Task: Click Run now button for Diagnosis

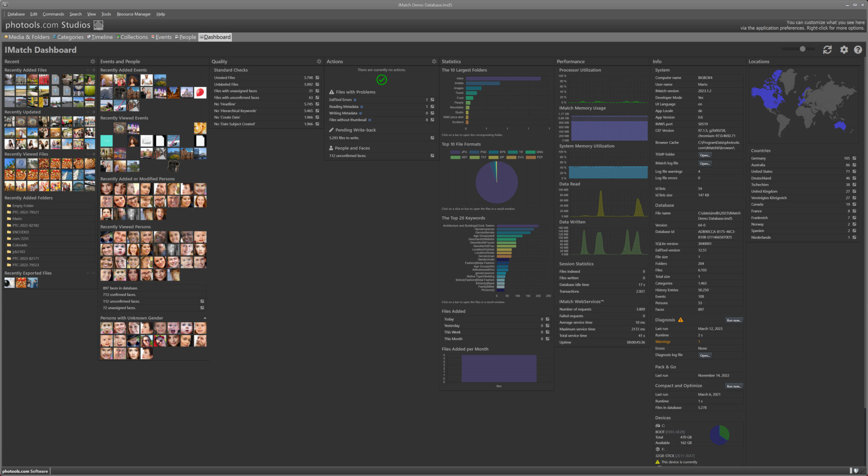Action: [x=734, y=321]
